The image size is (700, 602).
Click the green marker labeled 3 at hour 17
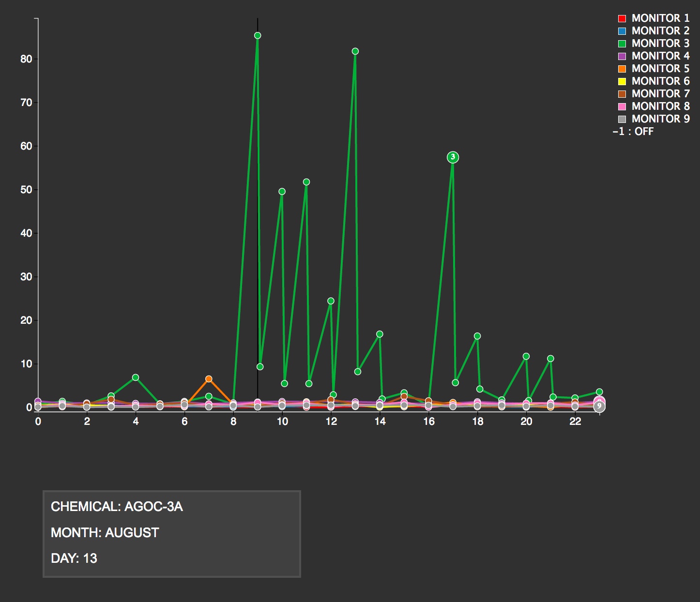[453, 157]
